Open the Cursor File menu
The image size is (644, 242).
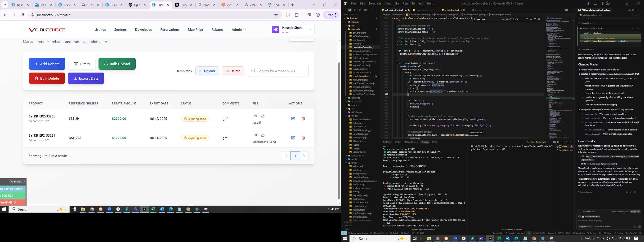353,3
